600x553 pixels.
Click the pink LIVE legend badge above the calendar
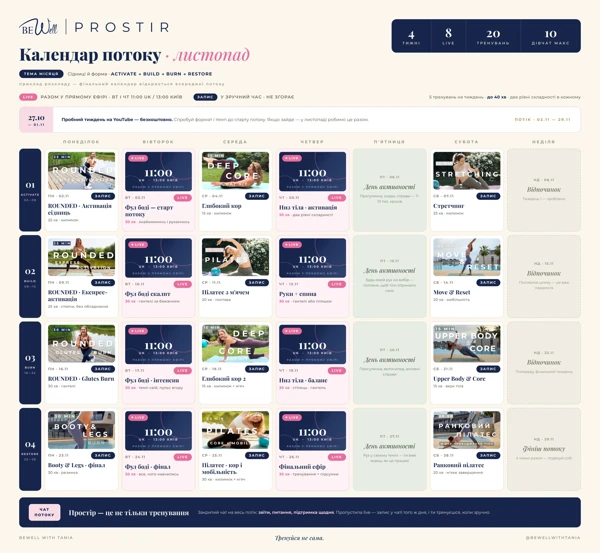[x=28, y=97]
